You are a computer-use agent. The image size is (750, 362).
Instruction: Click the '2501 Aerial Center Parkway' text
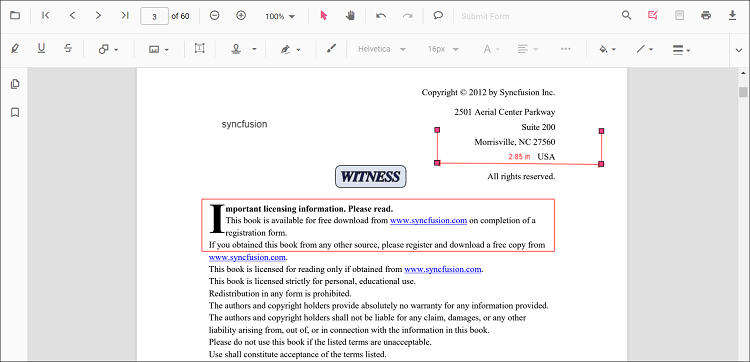[x=505, y=112]
